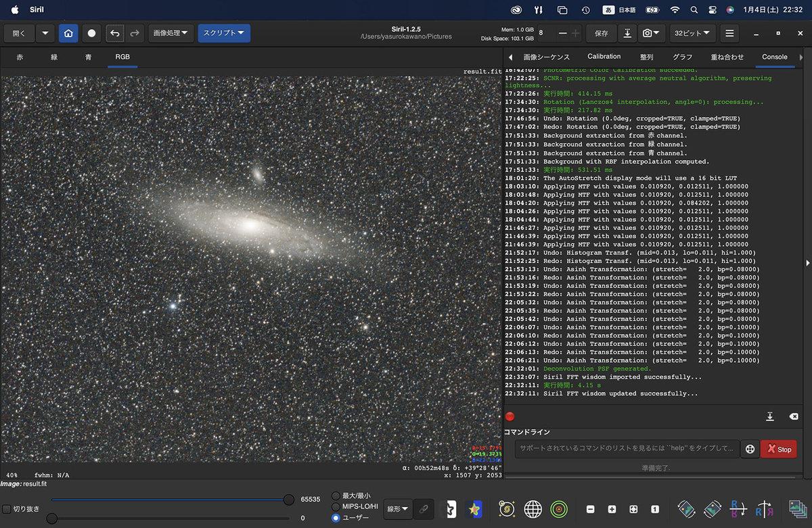Screen dimensions: 812x528
Task: Open the Apple menu
Action: pyautogui.click(x=14, y=9)
